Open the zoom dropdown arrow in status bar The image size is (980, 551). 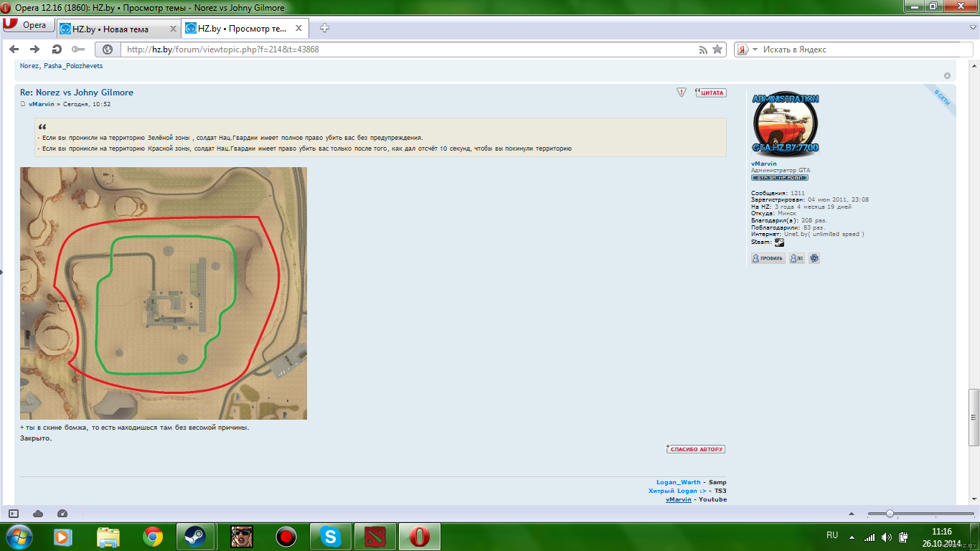(x=852, y=514)
